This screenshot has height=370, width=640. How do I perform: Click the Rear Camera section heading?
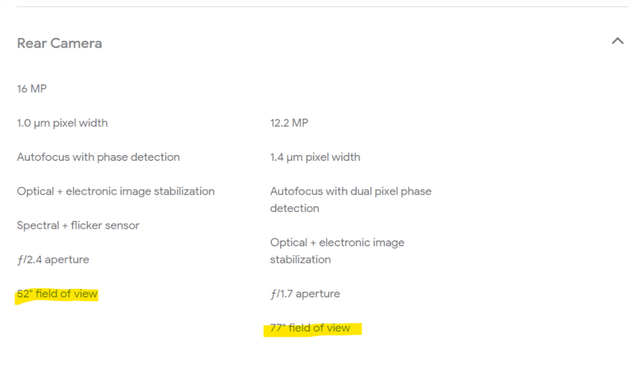click(x=60, y=43)
